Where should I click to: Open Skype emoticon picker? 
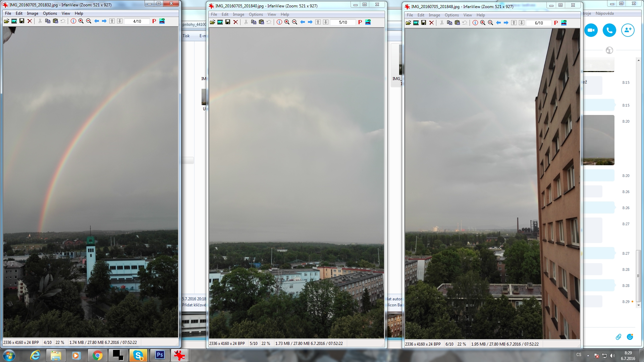pos(630,337)
